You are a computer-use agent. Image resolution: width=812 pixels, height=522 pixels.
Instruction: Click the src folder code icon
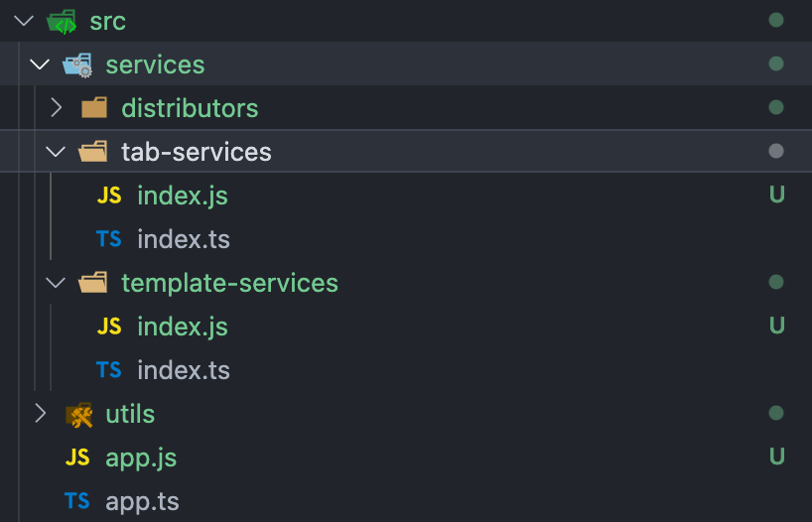(x=62, y=21)
